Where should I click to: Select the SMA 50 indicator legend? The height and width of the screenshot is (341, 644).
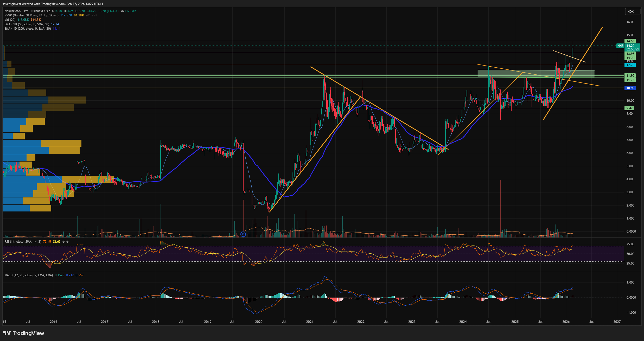[x=27, y=24]
